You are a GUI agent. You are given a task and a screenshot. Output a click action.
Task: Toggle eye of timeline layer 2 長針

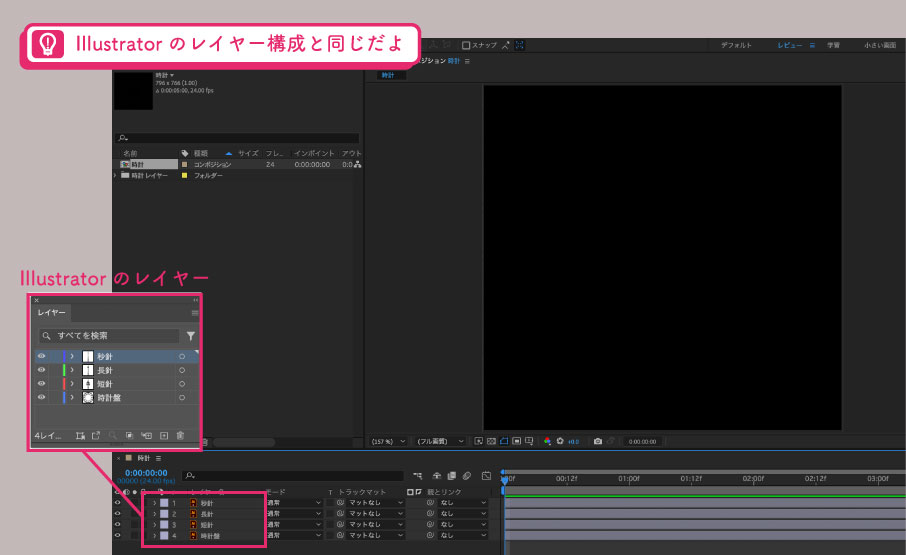coord(117,513)
